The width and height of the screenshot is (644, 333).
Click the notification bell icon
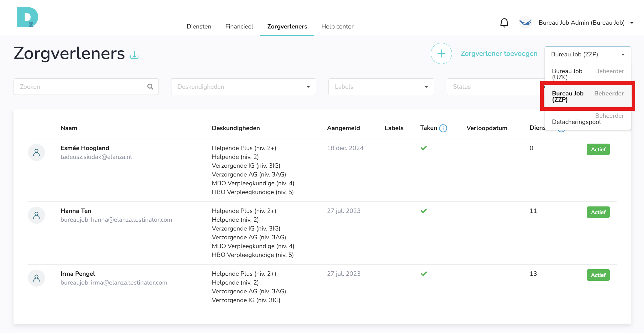(504, 23)
